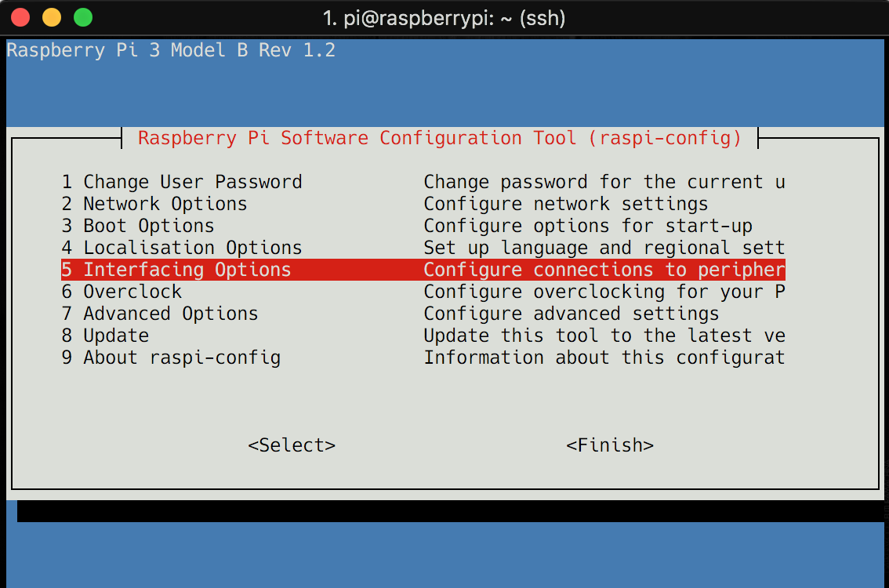
Task: Choose Boot Options in raspi-config
Action: point(423,226)
